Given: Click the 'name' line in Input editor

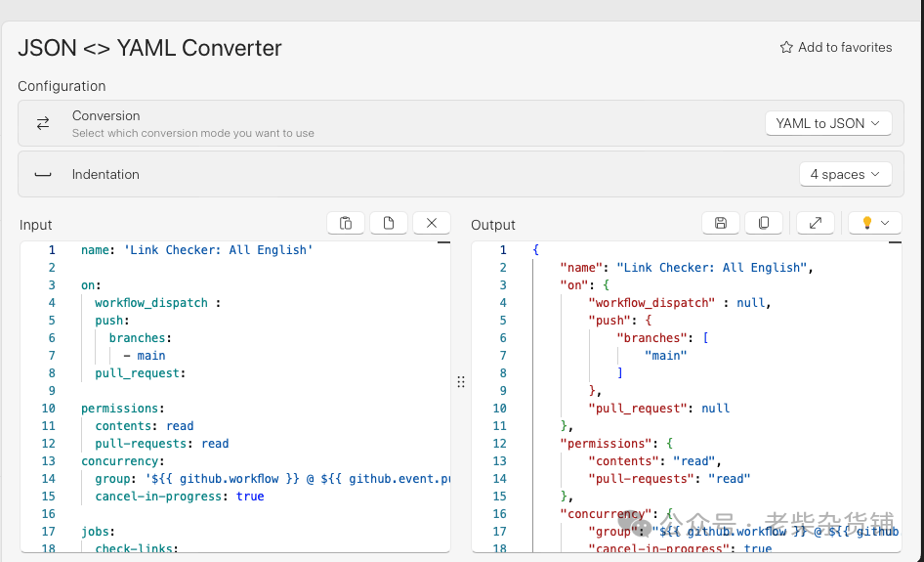Looking at the screenshot, I should (197, 250).
